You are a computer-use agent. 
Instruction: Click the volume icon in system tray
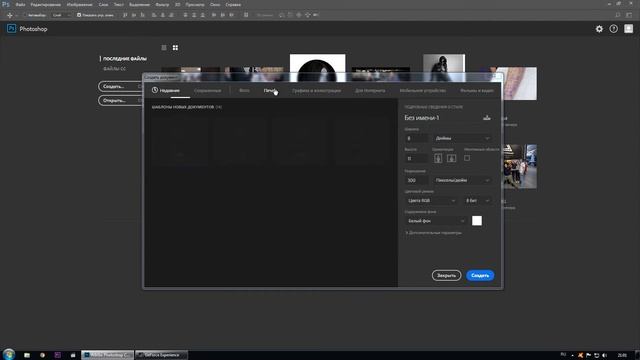[x=604, y=356]
